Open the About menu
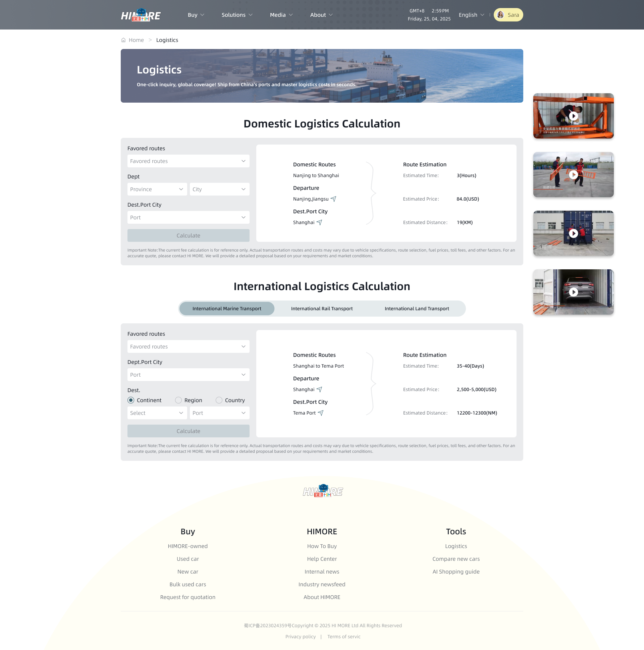The width and height of the screenshot is (644, 650). tap(321, 15)
